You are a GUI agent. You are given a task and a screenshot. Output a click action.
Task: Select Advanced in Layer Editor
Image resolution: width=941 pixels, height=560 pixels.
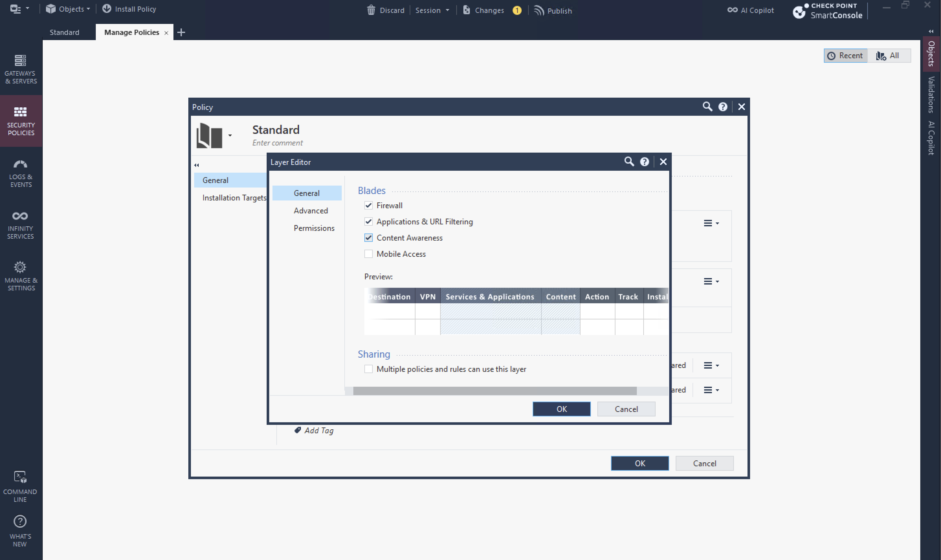310,210
